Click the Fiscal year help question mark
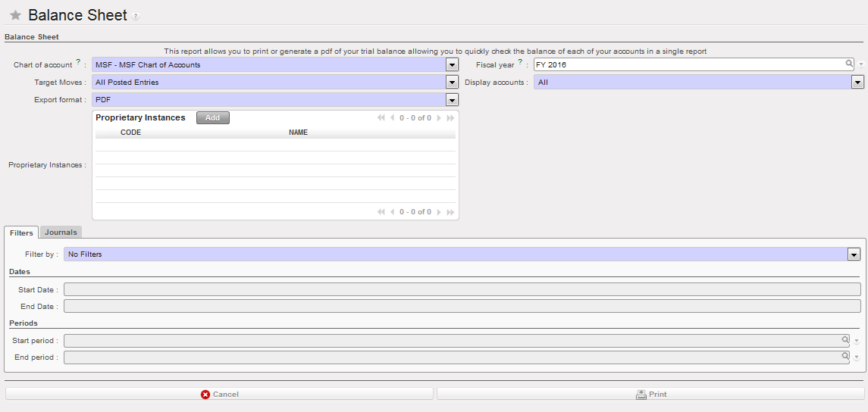 click(520, 62)
